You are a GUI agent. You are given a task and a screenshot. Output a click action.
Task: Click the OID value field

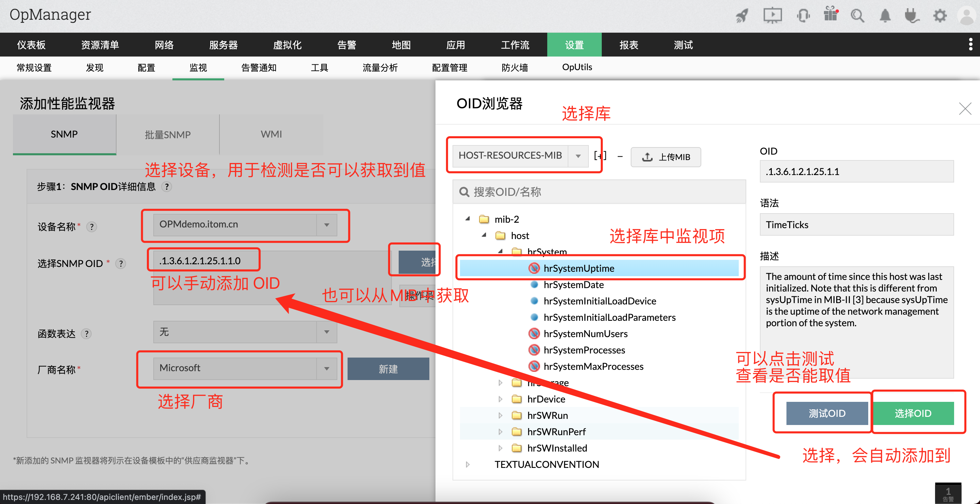click(x=856, y=171)
